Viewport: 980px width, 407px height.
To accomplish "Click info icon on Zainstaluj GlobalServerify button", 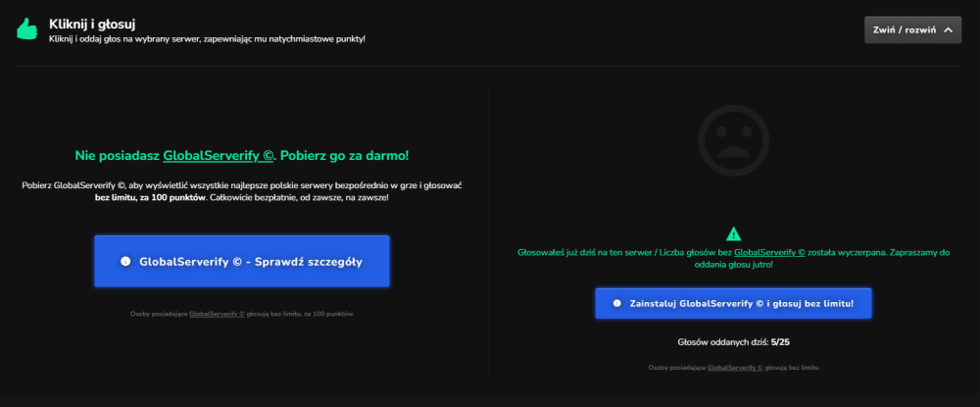I will [x=616, y=303].
